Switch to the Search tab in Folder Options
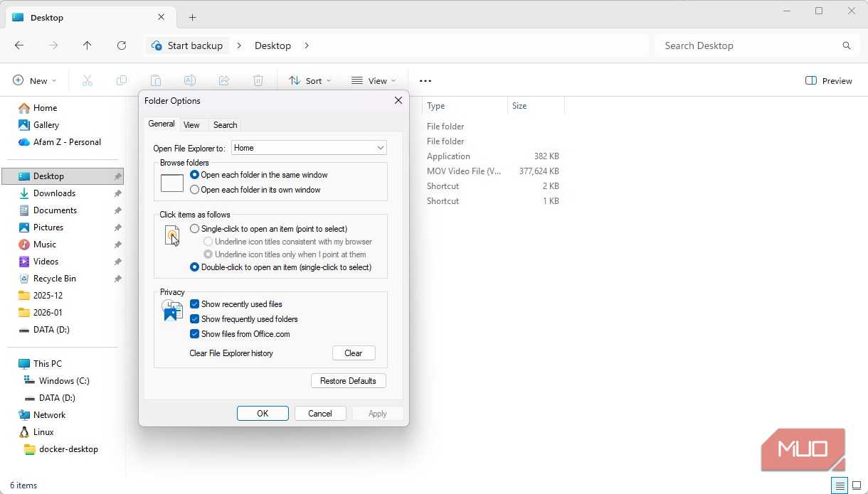This screenshot has height=494, width=868. 225,125
